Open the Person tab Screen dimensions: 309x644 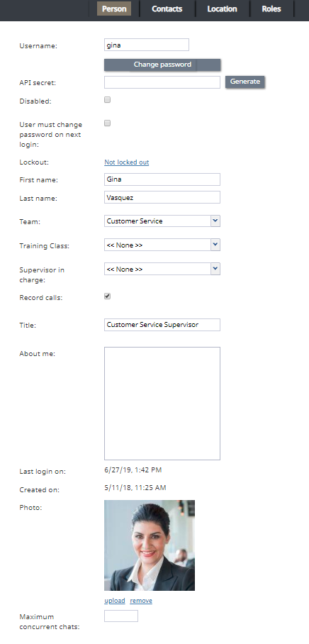[114, 9]
